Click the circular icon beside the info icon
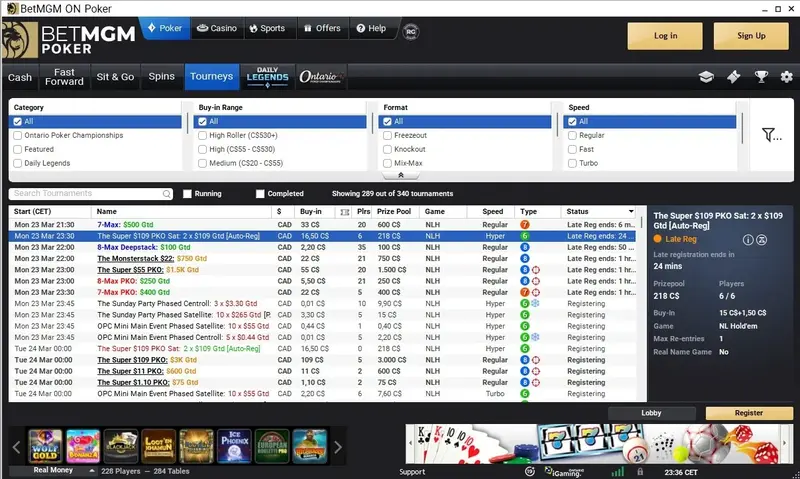The height and width of the screenshot is (479, 800). (x=761, y=240)
